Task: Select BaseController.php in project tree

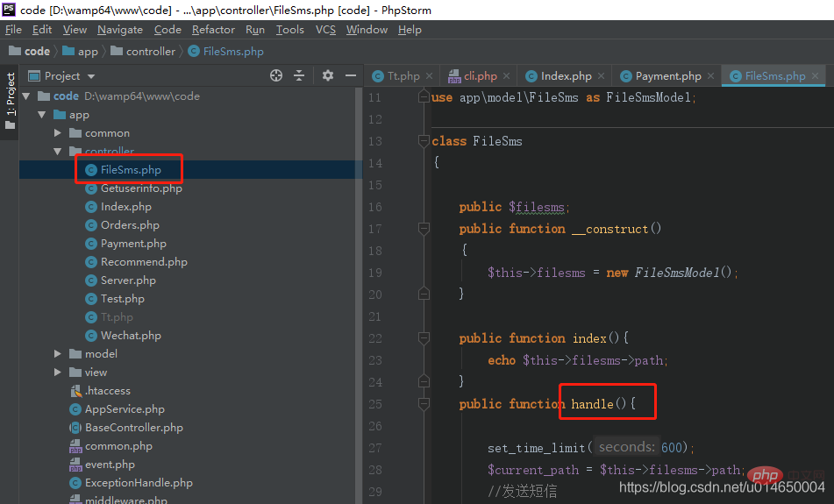Action: coord(126,428)
